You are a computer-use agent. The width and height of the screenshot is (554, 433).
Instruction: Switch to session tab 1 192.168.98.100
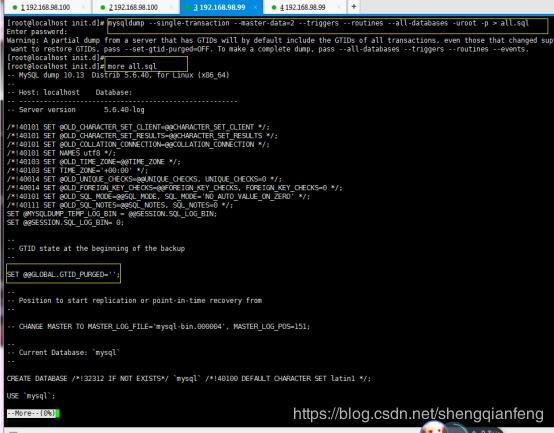(x=45, y=7)
